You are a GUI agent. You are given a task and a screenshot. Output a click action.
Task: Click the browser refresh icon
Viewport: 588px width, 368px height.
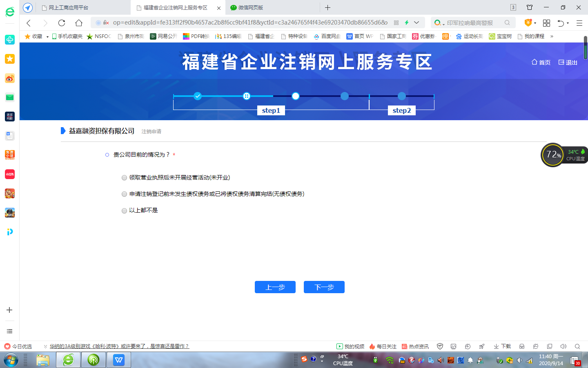click(62, 23)
